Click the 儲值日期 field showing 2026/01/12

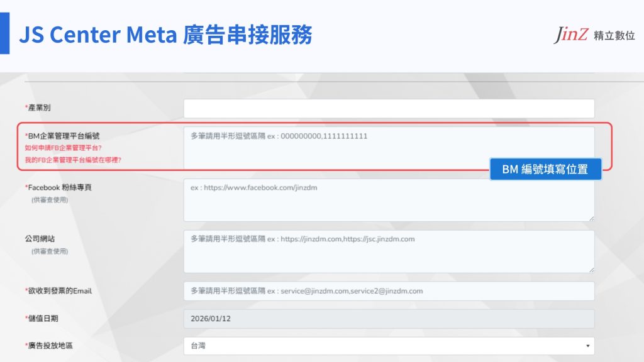389,319
